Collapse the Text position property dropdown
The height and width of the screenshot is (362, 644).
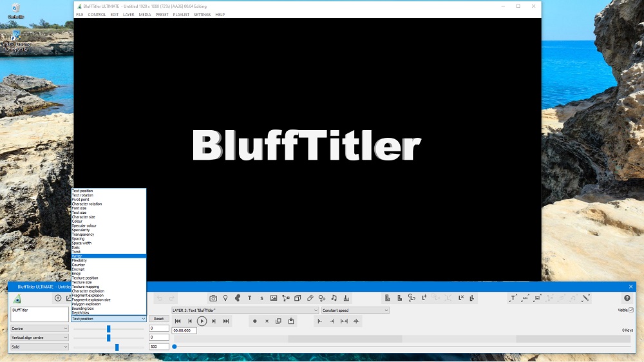[108, 319]
